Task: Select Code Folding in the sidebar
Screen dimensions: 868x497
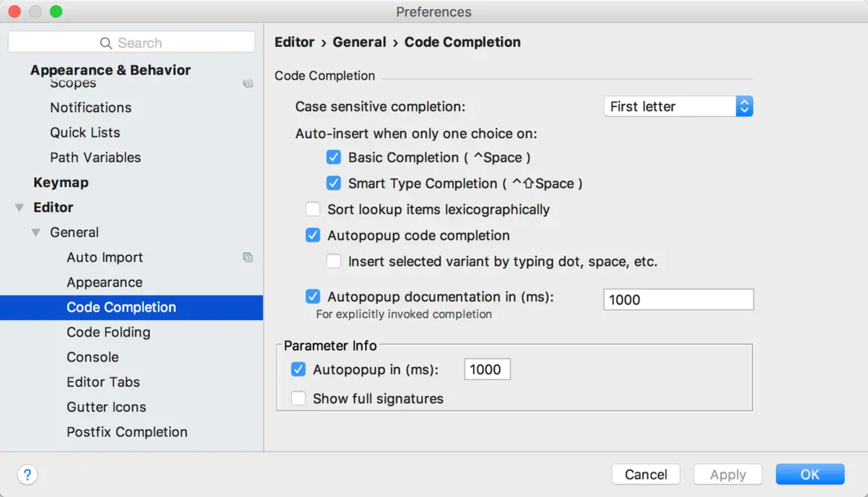Action: (x=108, y=332)
